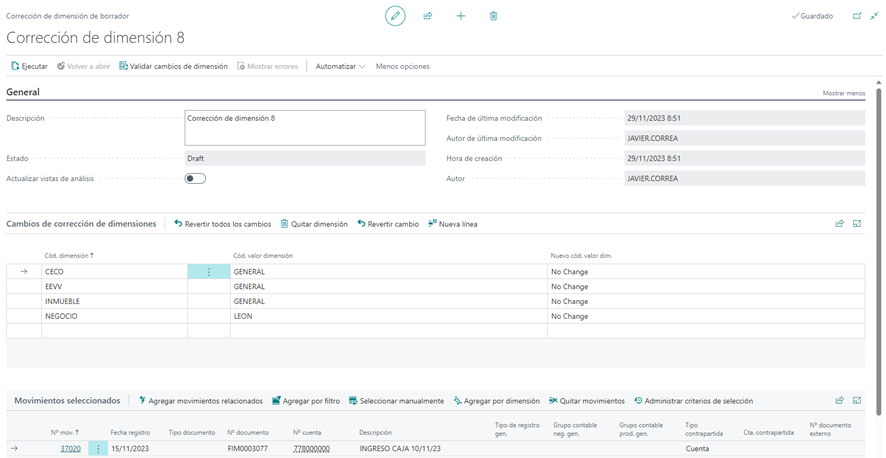The width and height of the screenshot is (886, 458).
Task: Open Movimientos seleccionados section menu
Action: coord(67,401)
